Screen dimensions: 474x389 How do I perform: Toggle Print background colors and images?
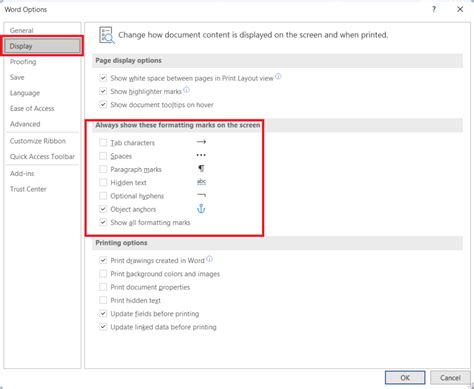tap(103, 274)
